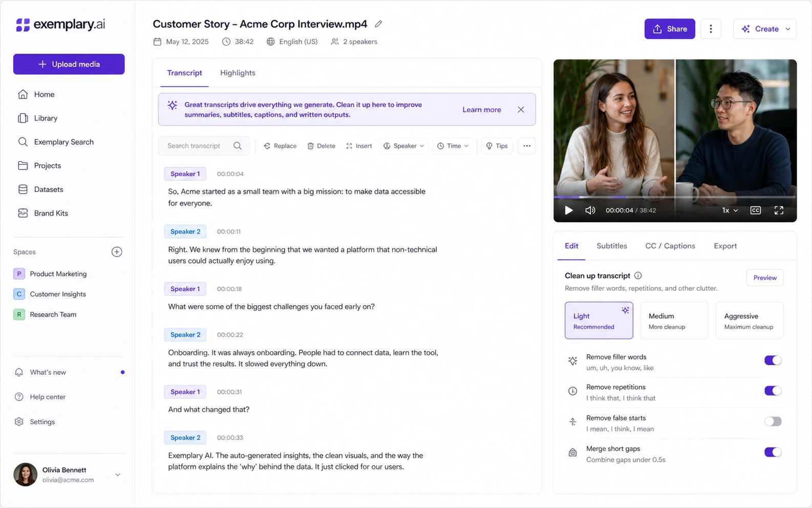The image size is (812, 508).
Task: Open the CC / Captions tab
Action: 670,246
